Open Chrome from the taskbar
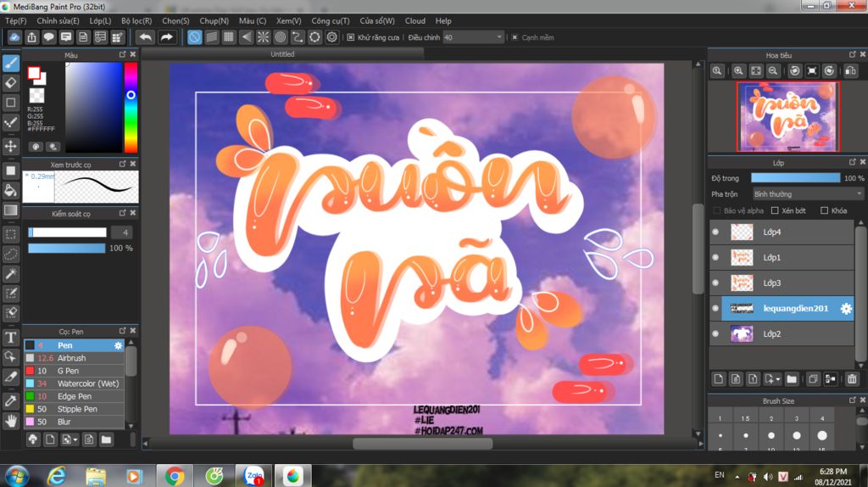868x487 pixels. click(175, 476)
